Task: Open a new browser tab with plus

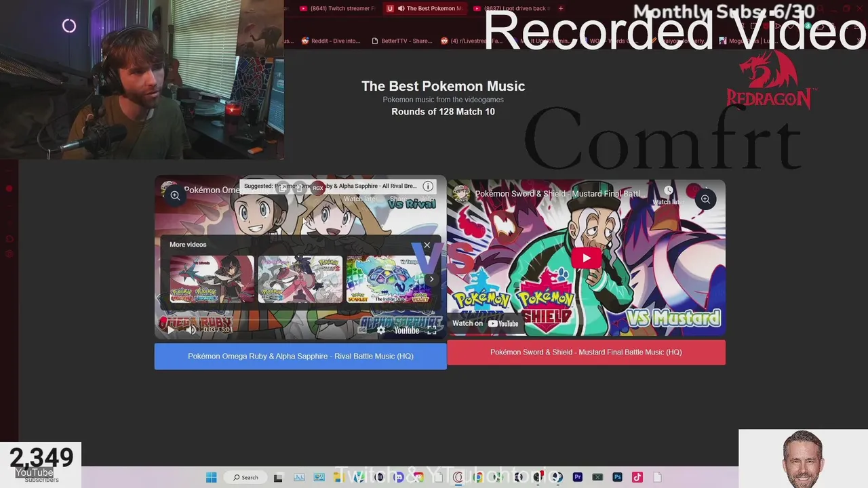Action: pos(560,8)
